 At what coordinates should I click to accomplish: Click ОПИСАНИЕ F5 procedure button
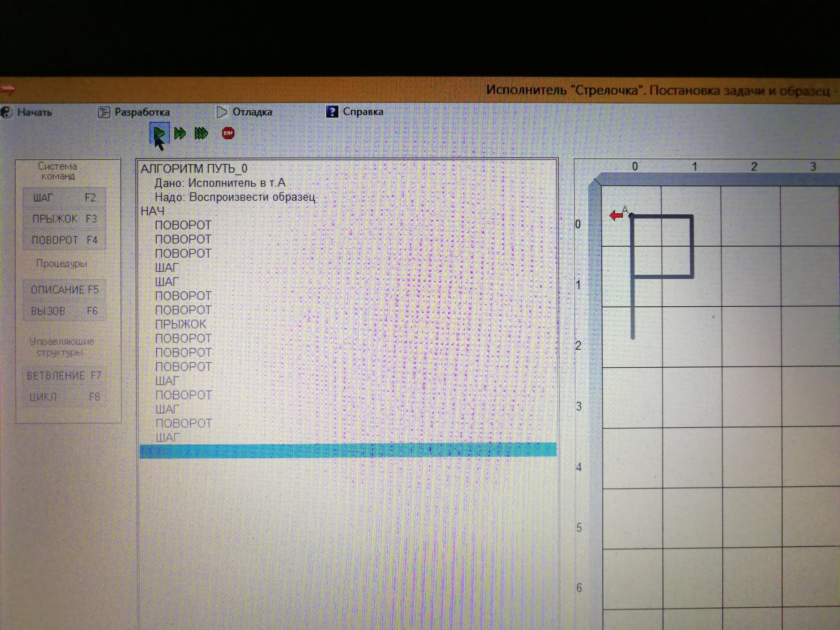pos(64,290)
